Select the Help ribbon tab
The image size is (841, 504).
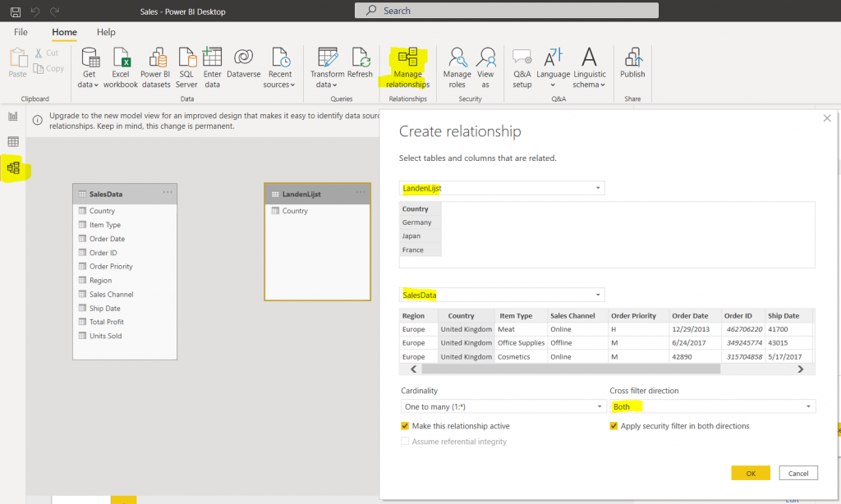106,32
